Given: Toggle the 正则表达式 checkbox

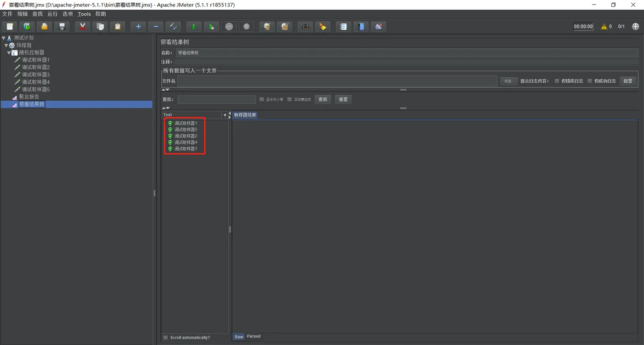Looking at the screenshot, I should point(290,99).
